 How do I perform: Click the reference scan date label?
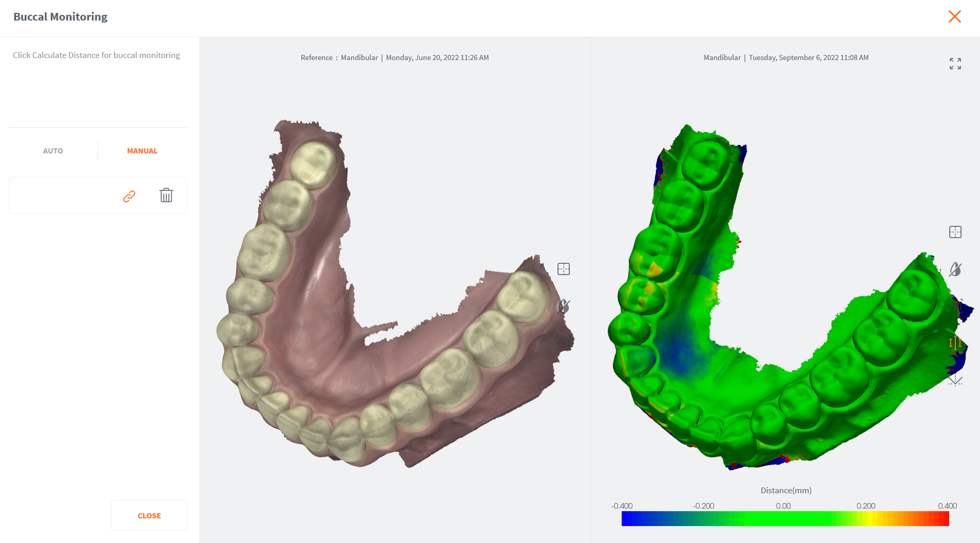[x=395, y=57]
